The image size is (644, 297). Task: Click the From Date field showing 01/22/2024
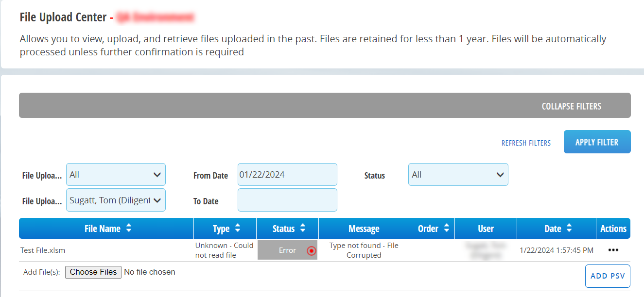click(287, 175)
